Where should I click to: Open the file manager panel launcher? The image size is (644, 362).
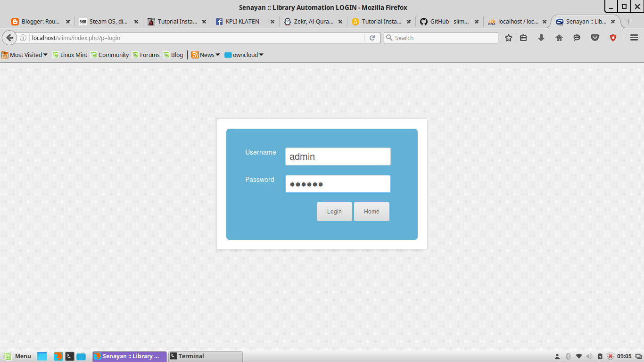pyautogui.click(x=81, y=356)
